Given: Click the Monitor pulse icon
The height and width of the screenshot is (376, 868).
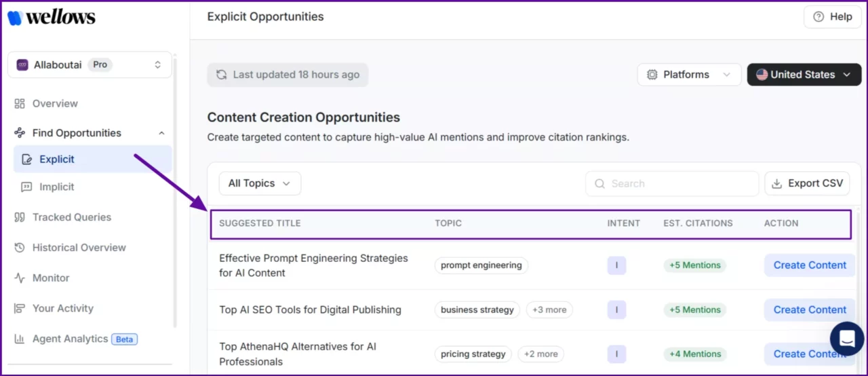Looking at the screenshot, I should click(20, 278).
